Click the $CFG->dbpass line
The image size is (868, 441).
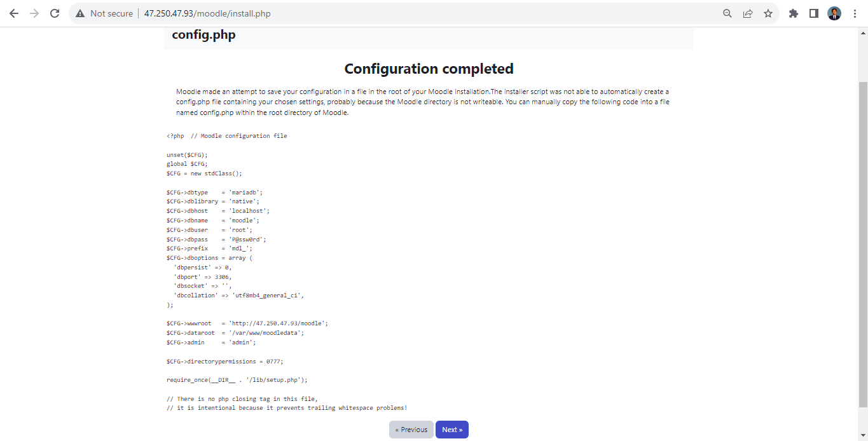click(216, 240)
